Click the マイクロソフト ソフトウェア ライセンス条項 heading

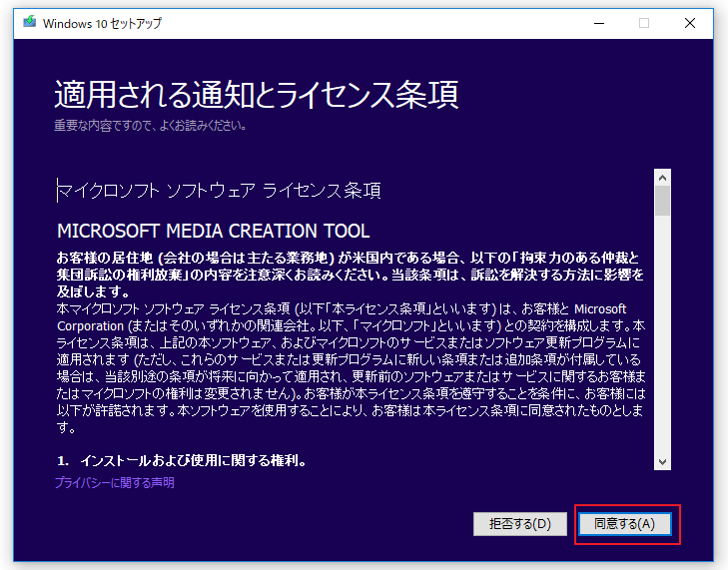click(219, 191)
